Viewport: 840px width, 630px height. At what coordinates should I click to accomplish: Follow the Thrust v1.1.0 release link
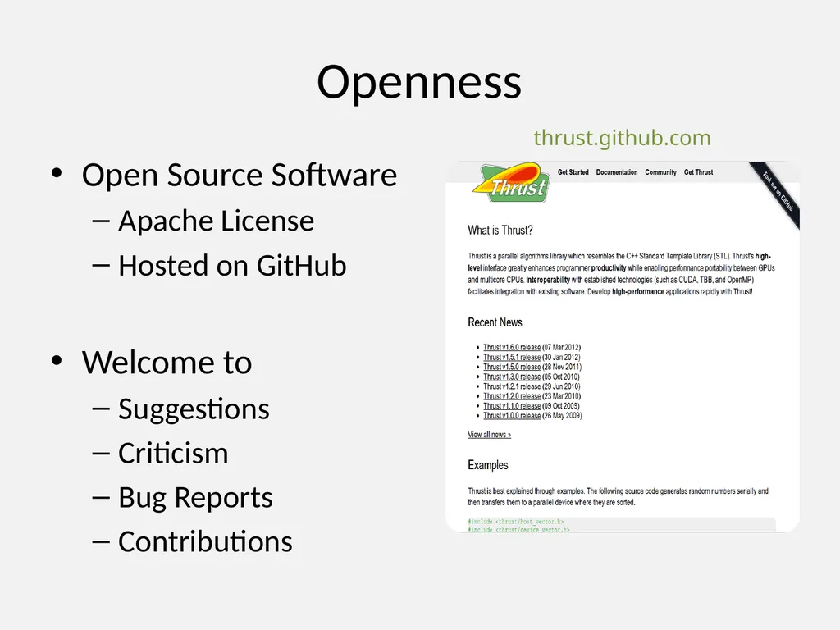pyautogui.click(x=512, y=405)
